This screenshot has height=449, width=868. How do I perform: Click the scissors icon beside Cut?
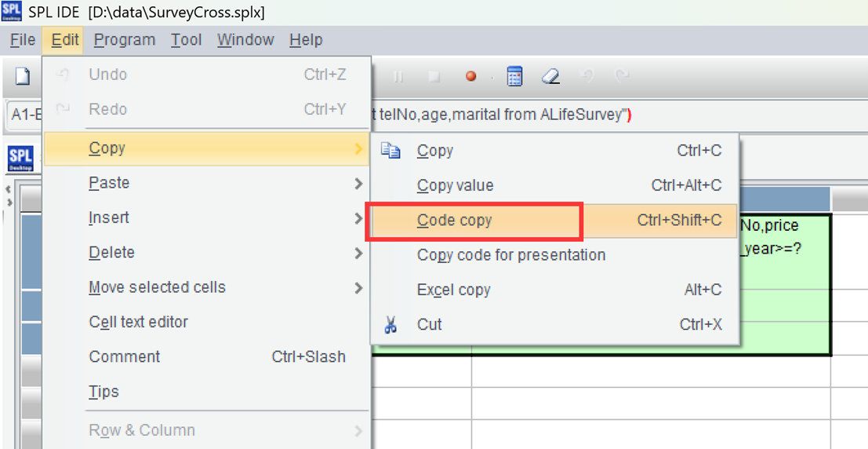pyautogui.click(x=390, y=324)
